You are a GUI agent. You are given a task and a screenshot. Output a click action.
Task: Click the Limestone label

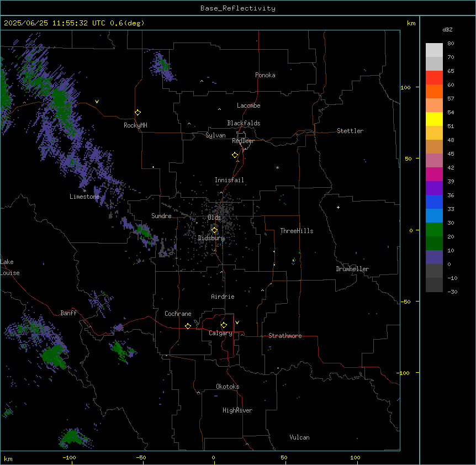coord(84,197)
